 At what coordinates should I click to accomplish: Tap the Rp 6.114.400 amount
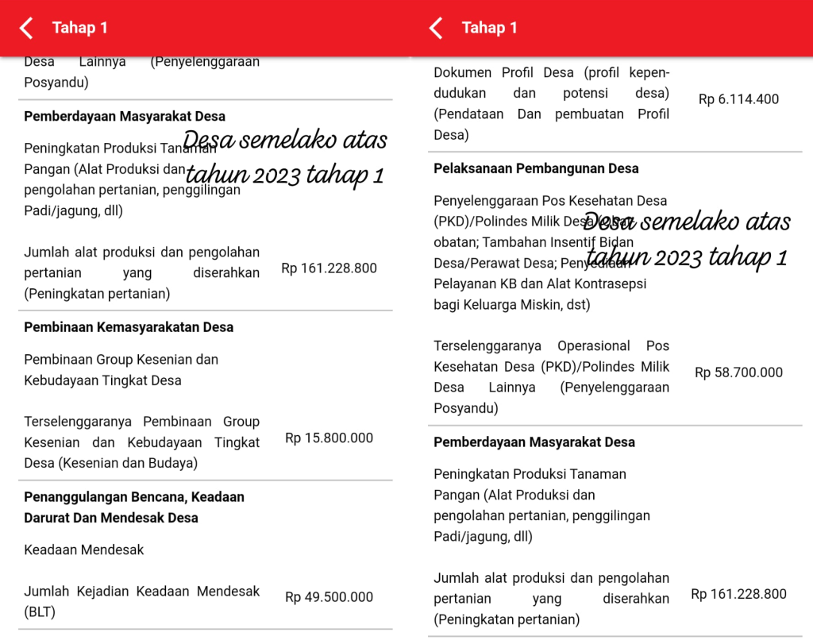pyautogui.click(x=738, y=99)
